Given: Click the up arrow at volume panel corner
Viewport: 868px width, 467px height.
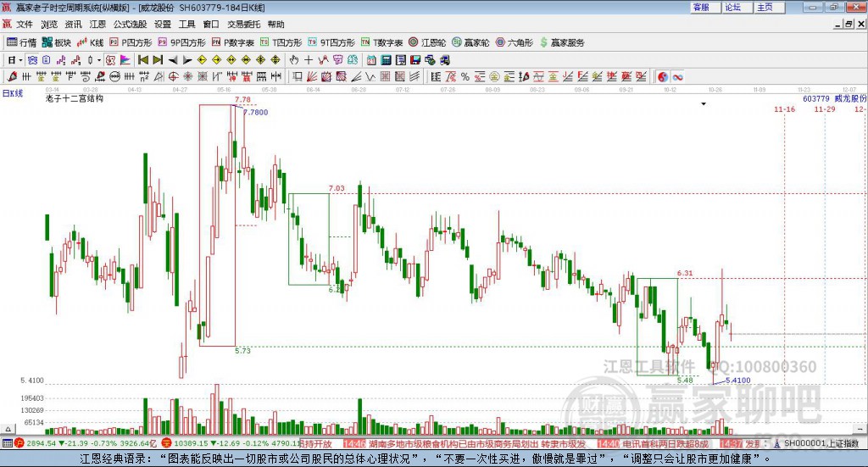Looking at the screenshot, I should click(x=8, y=429).
